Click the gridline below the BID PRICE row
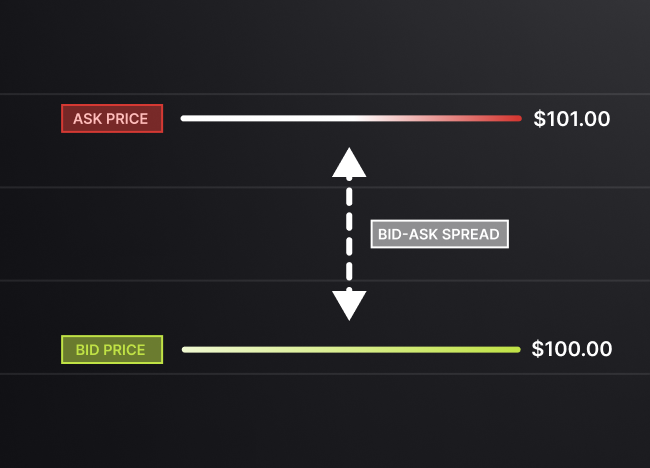The image size is (650, 468). pyautogui.click(x=325, y=374)
